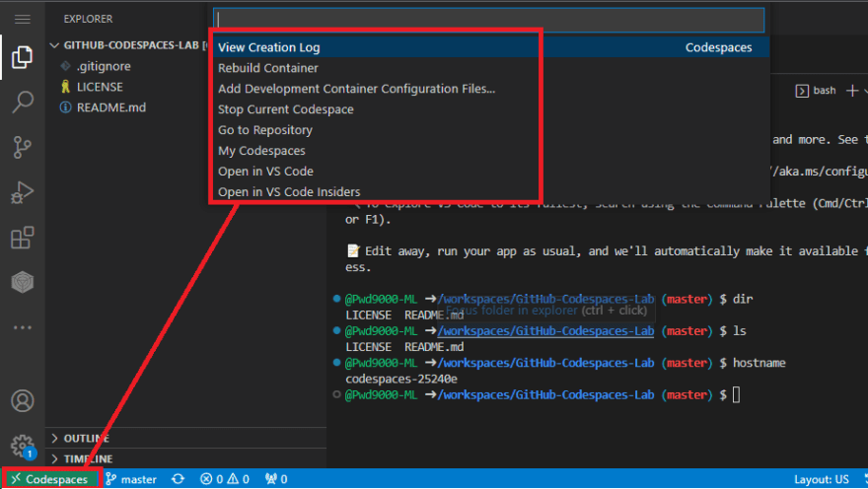Focus the command palette input field
The image size is (868, 489).
pyautogui.click(x=489, y=20)
